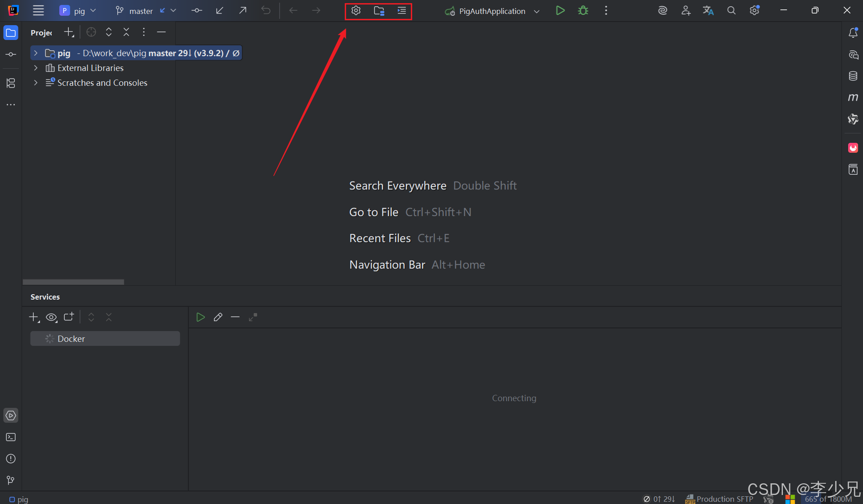Open the Terminal tool window
The width and height of the screenshot is (863, 504).
11,437
